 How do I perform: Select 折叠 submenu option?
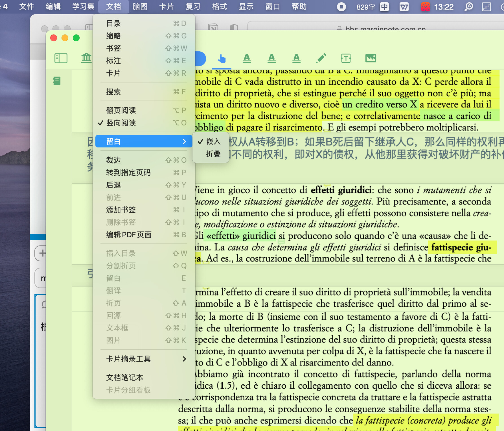coord(211,154)
